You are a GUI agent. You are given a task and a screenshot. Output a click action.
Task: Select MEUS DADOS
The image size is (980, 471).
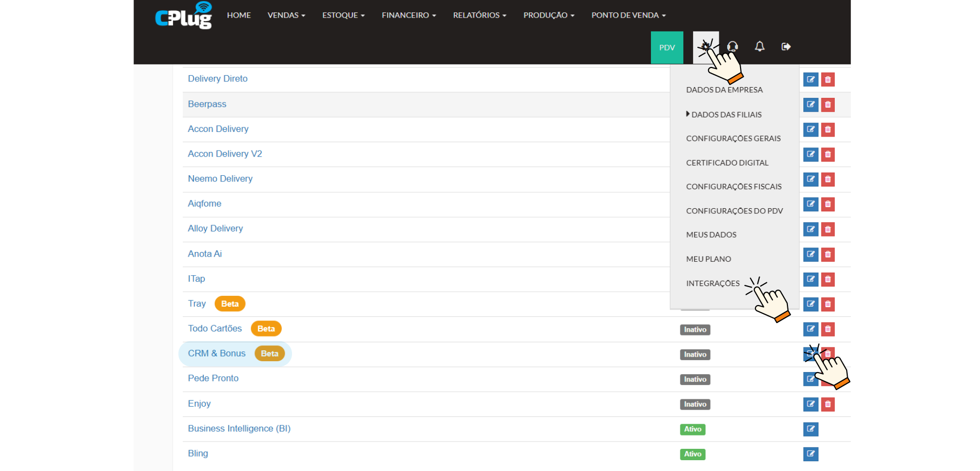click(711, 235)
